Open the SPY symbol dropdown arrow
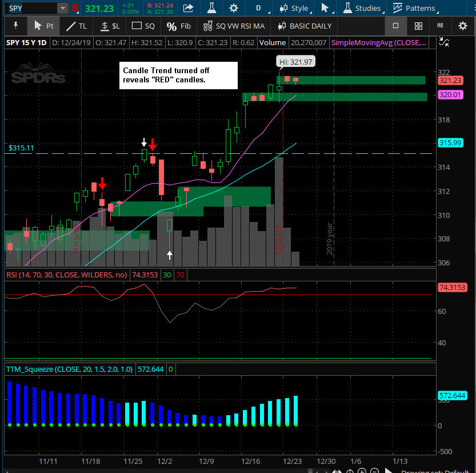The height and width of the screenshot is (473, 476). (x=62, y=8)
